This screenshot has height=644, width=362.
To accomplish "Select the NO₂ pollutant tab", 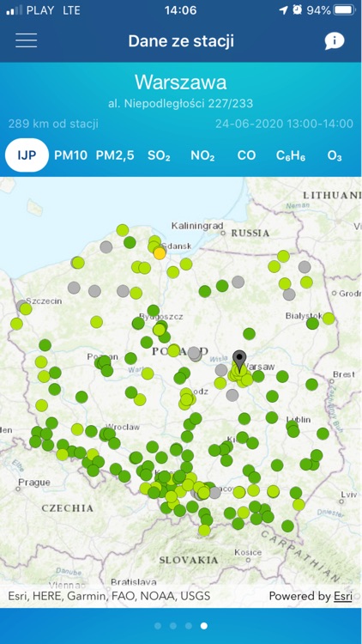I will (202, 155).
